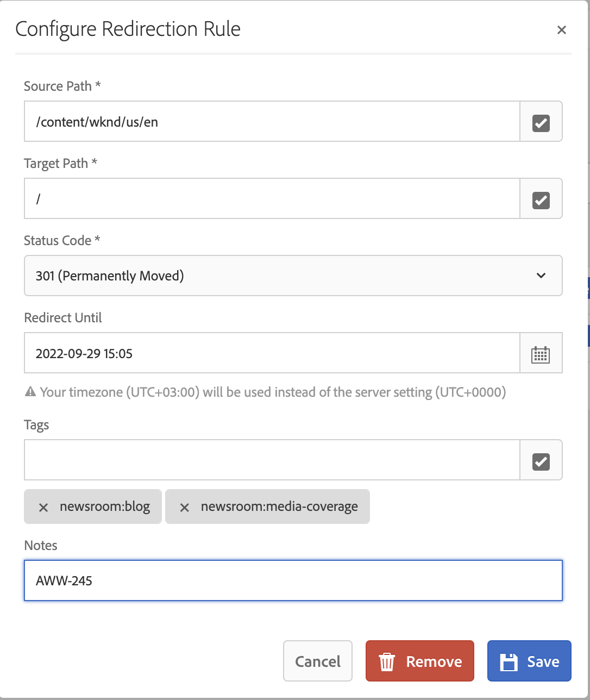Toggle the checkbox beside Source Path

(541, 122)
